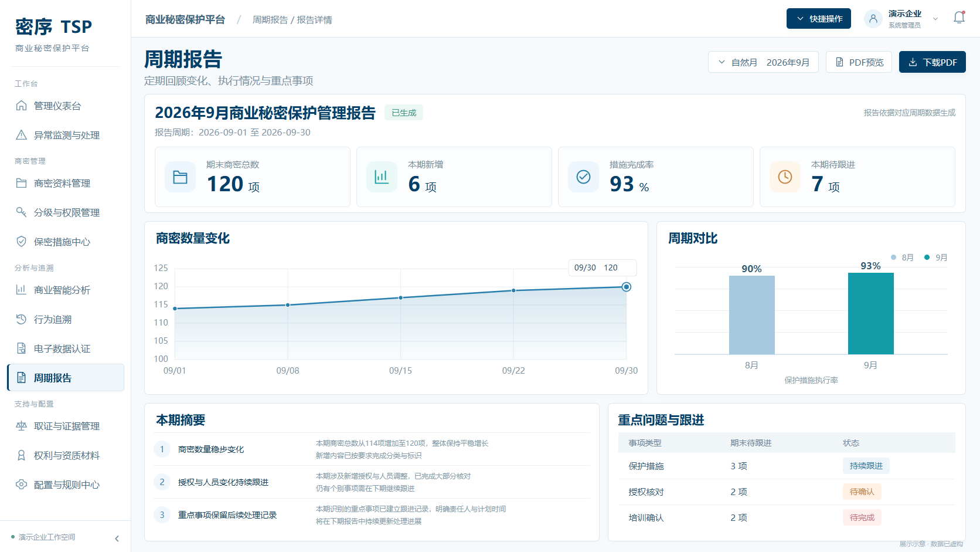This screenshot has height=552, width=980.
Task: Click the 商业秘密保护平台 breadcrumb title
Action: point(185,20)
